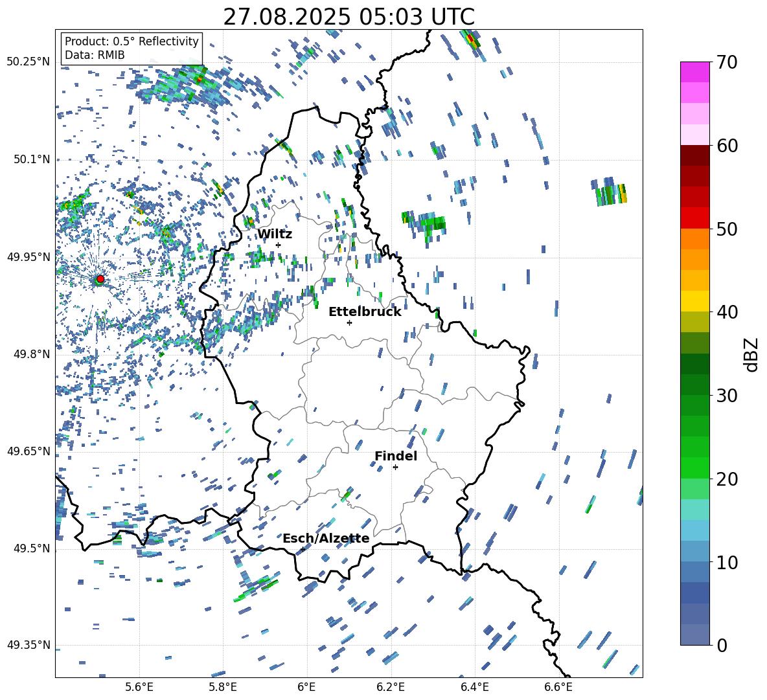Image resolution: width=767 pixels, height=700 pixels.
Task: Click the 5.8°E longitude label
Action: coord(223,687)
